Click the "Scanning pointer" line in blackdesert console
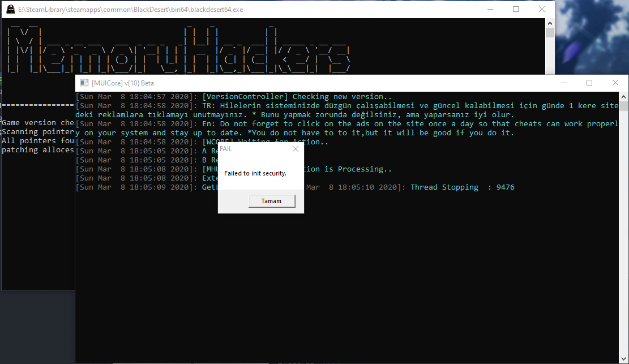 coord(38,132)
